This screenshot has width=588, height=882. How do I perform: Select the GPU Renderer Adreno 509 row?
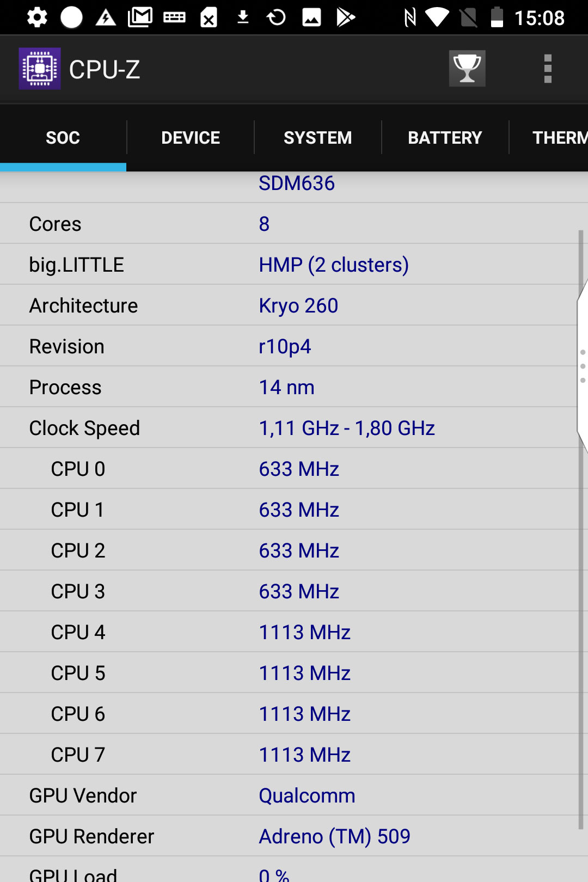[x=289, y=836]
